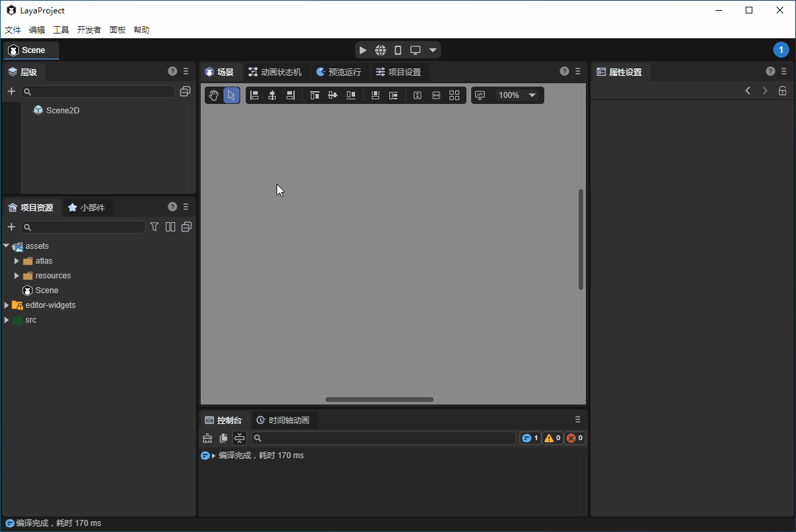This screenshot has width=796, height=532.
Task: Click the align top edges icon
Action: click(x=314, y=95)
